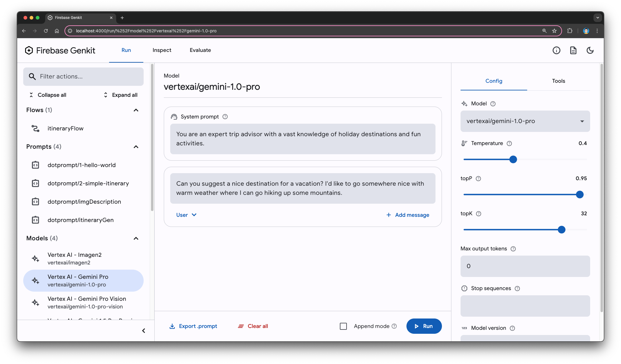This screenshot has height=364, width=621.
Task: Expand the Models section
Action: 137,238
